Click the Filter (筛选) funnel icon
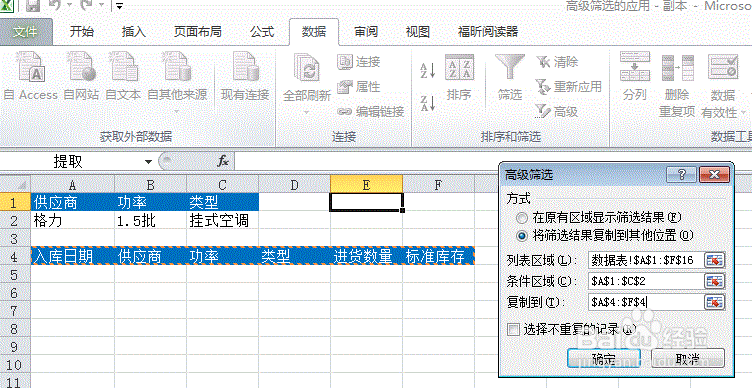The height and width of the screenshot is (388, 752). 509,67
